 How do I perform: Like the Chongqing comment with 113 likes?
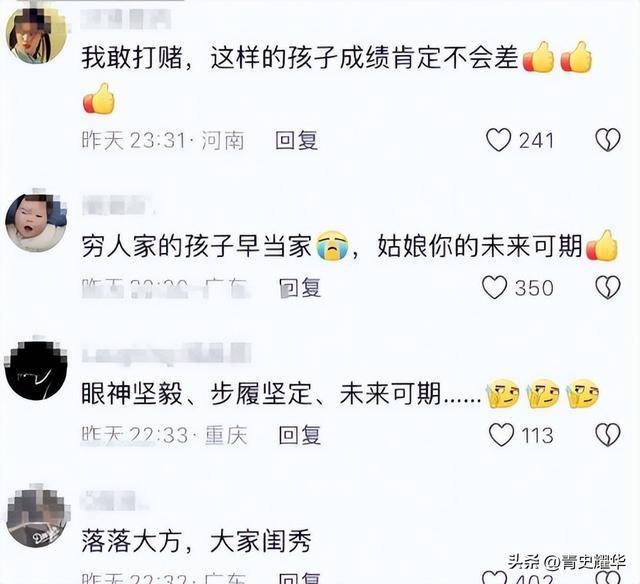pyautogui.click(x=502, y=435)
